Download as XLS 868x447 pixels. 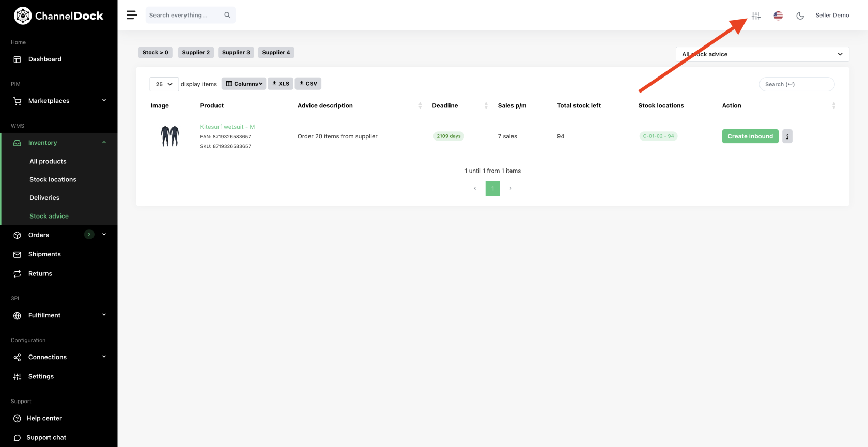tap(281, 84)
